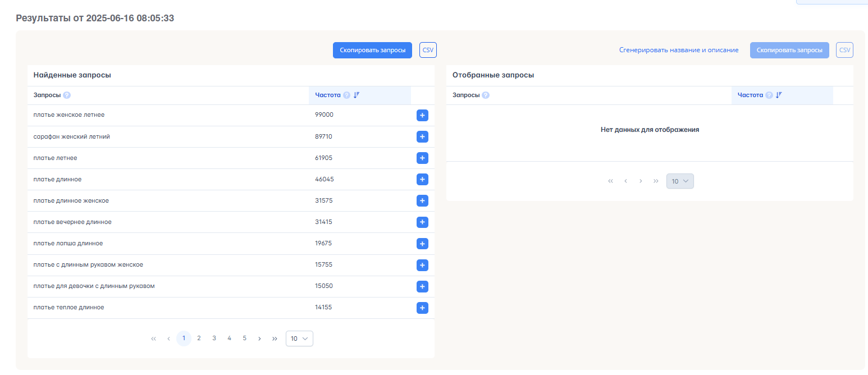Viewport: 868px width, 375px height.
Task: Click Сгенерировать название и описание link
Action: 678,50
